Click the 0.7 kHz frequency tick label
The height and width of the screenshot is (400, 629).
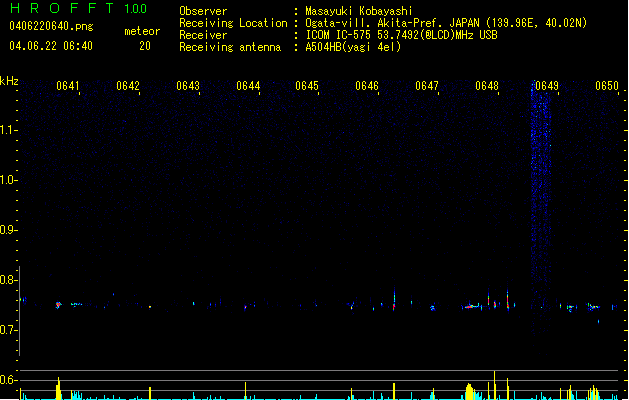[x=8, y=330]
